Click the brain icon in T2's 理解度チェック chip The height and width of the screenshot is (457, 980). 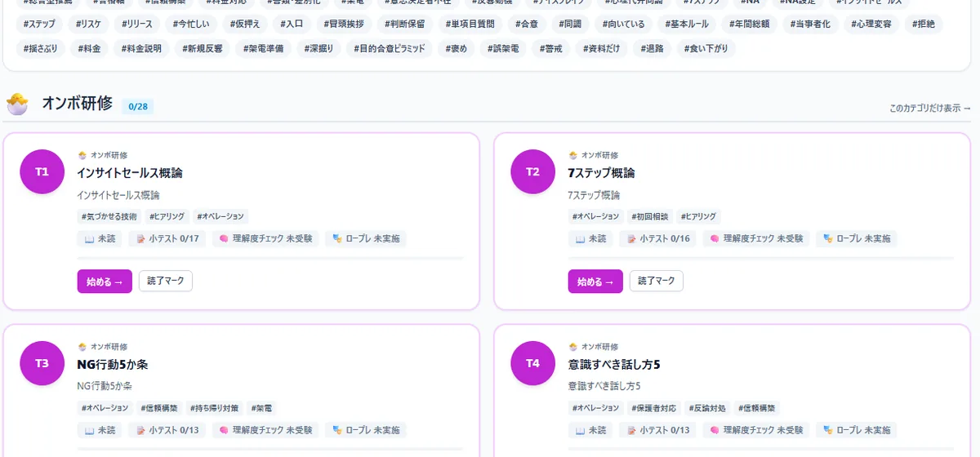pos(715,239)
